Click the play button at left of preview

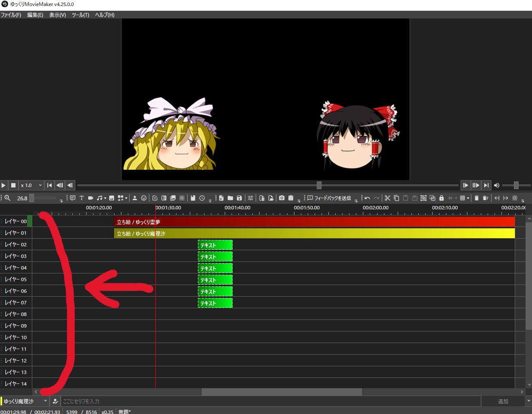pos(4,185)
